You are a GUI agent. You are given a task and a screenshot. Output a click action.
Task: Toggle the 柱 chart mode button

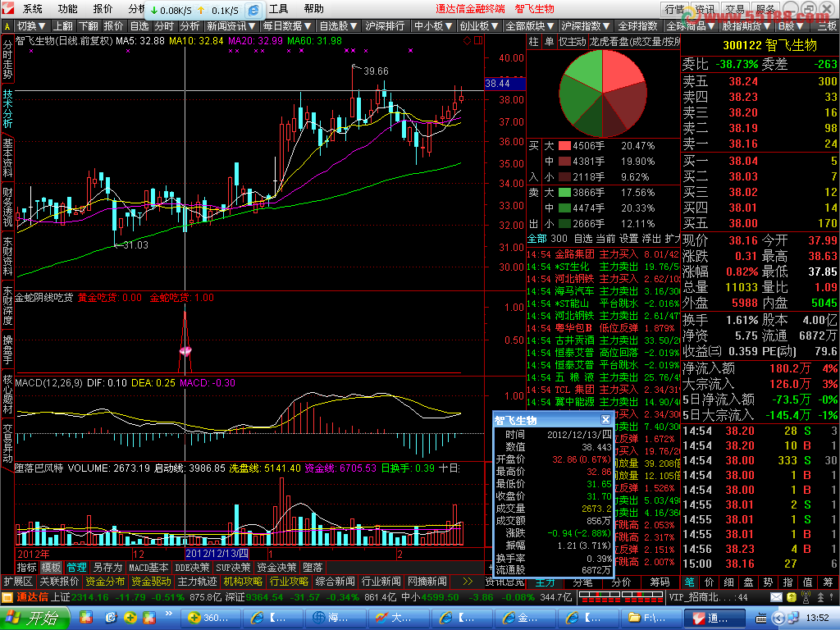(534, 41)
